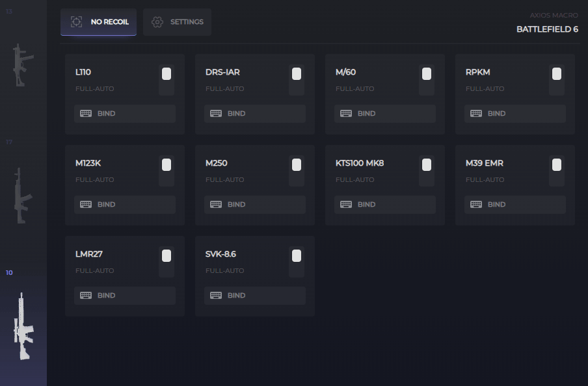588x386 pixels.
Task: Open the NO RECOIL tab
Action: (x=98, y=22)
